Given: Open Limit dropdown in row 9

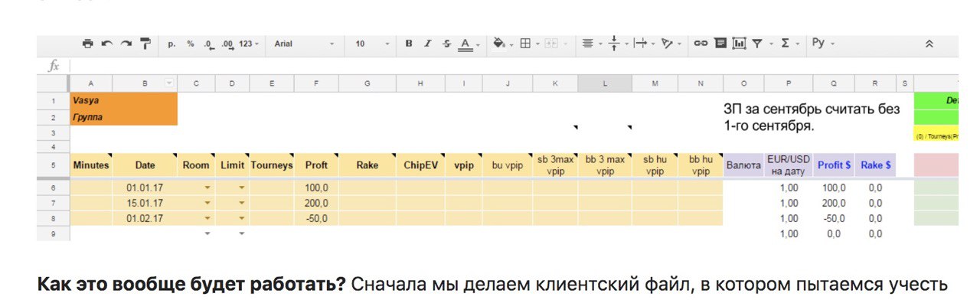Looking at the screenshot, I should (241, 233).
